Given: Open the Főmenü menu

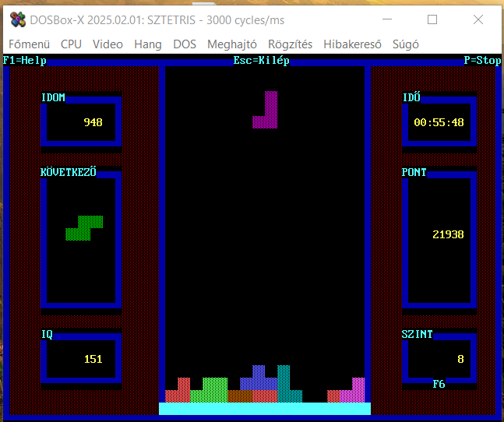Looking at the screenshot, I should pyautogui.click(x=30, y=44).
